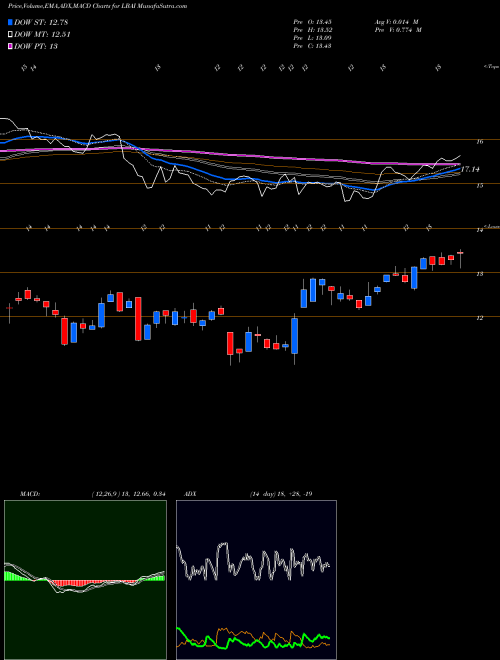Select the 'DOW ST: 12.78' legend label

click(x=41, y=22)
